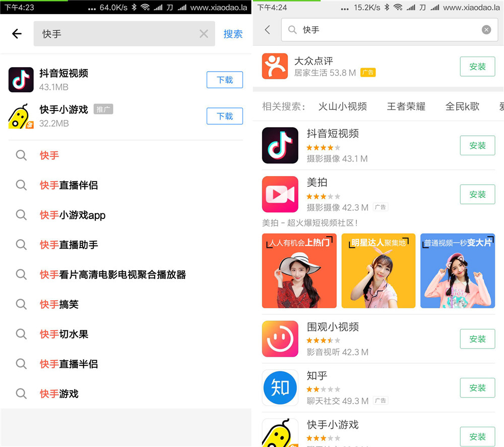
Task: Open the 上热门 orange promo thumbnail
Action: tap(299, 270)
